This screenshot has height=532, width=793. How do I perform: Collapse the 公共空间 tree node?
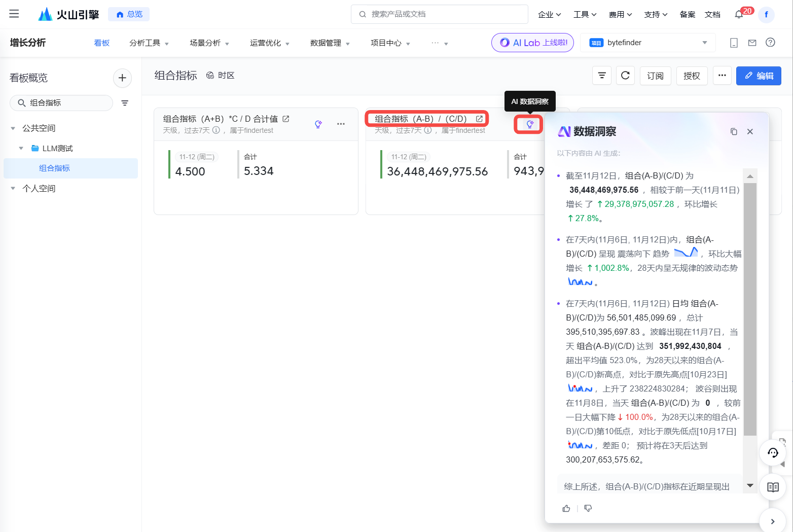click(13, 128)
